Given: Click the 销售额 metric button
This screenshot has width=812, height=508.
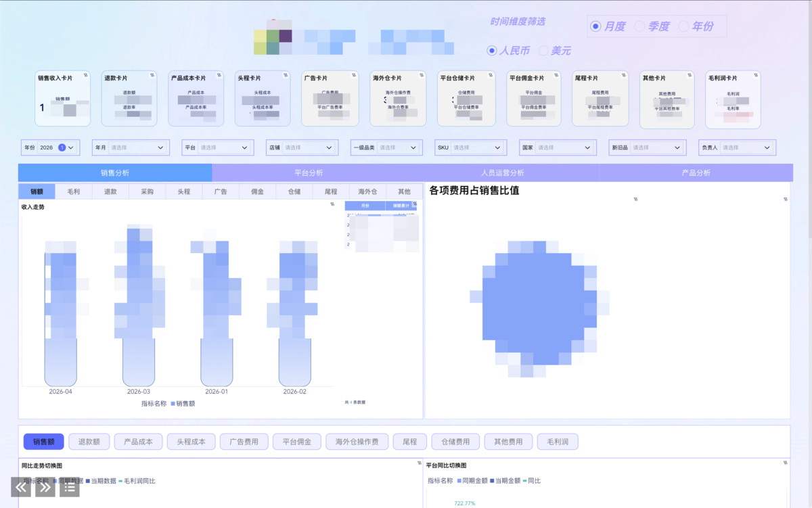Looking at the screenshot, I should [43, 442].
